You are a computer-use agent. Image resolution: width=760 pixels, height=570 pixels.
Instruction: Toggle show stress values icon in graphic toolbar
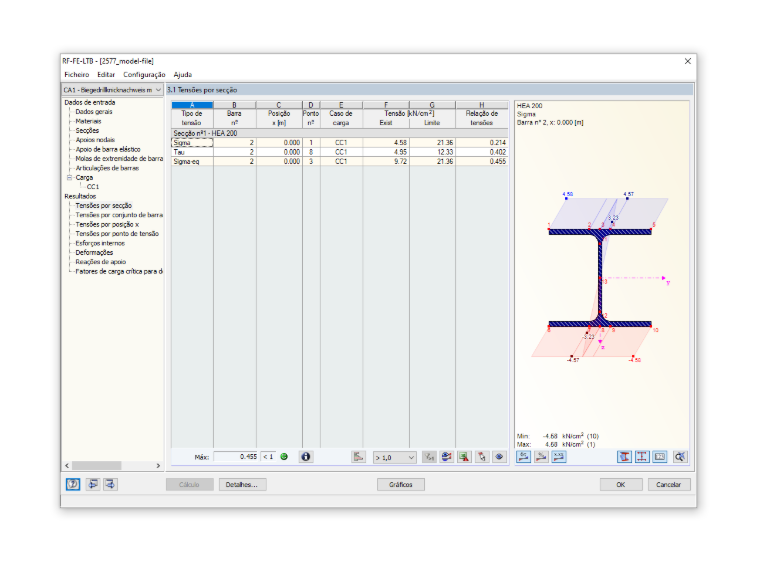(523, 457)
